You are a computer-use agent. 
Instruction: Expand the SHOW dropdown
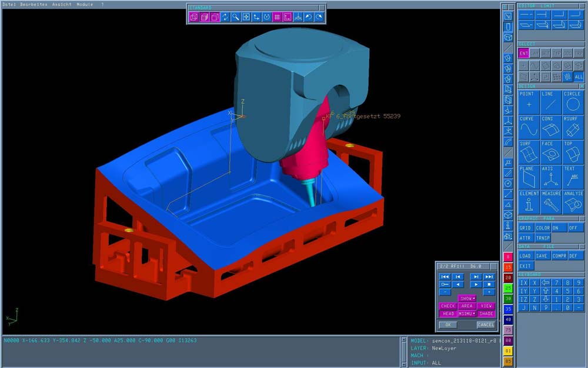(x=467, y=299)
